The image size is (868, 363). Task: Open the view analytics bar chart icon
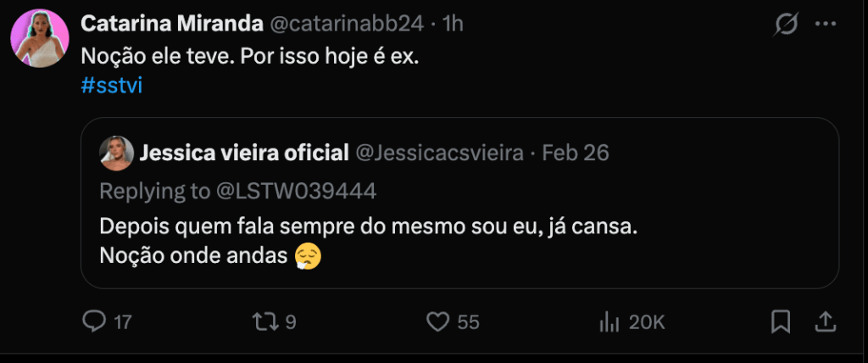click(x=609, y=321)
